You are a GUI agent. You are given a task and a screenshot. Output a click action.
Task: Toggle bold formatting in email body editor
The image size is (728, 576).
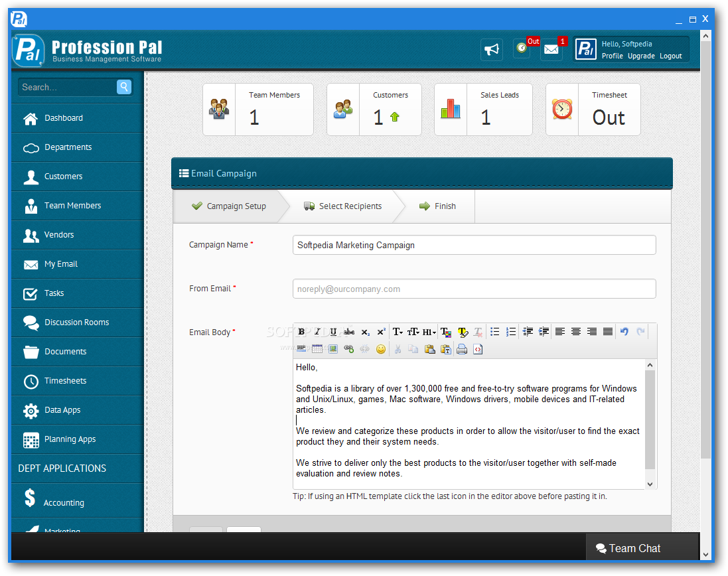point(301,332)
